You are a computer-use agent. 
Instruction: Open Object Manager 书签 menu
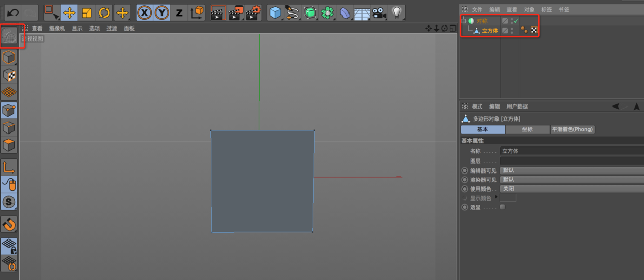[x=563, y=10]
